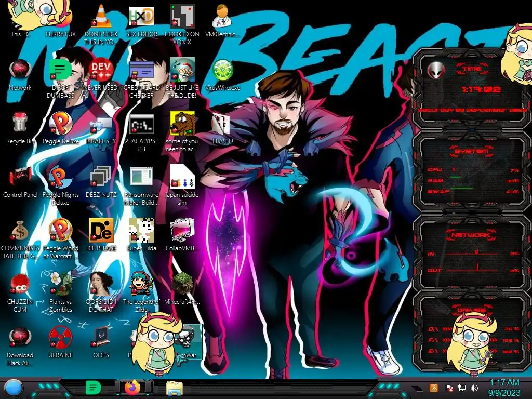Image resolution: width=532 pixels, height=399 pixels.
Task: Select the D FOR DUMBASS shortcut
Action: click(60, 79)
